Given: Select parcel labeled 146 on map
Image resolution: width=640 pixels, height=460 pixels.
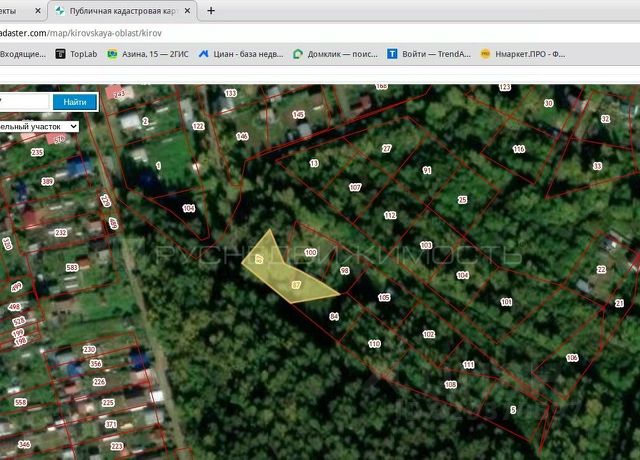Looking at the screenshot, I should pos(242,136).
